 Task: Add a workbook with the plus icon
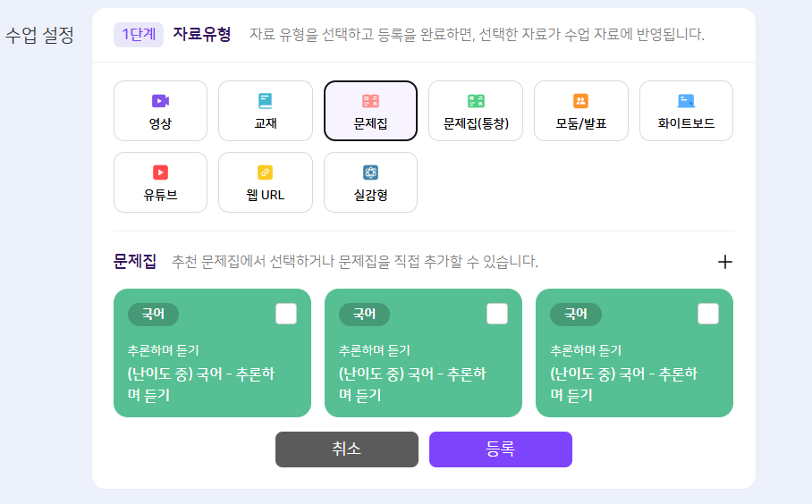pos(725,262)
